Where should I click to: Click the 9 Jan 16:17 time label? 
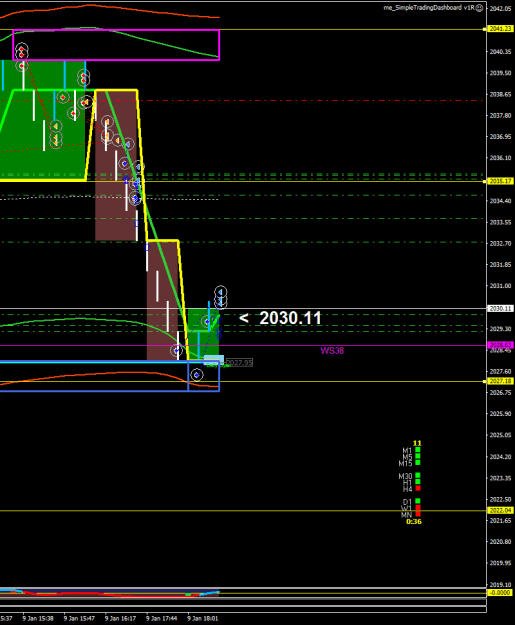pos(120,619)
